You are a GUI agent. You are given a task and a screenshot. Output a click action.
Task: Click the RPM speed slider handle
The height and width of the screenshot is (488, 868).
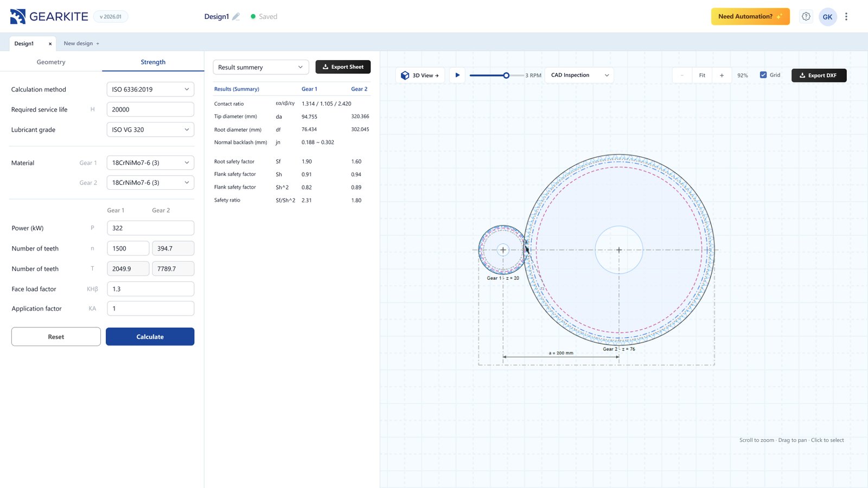506,75
